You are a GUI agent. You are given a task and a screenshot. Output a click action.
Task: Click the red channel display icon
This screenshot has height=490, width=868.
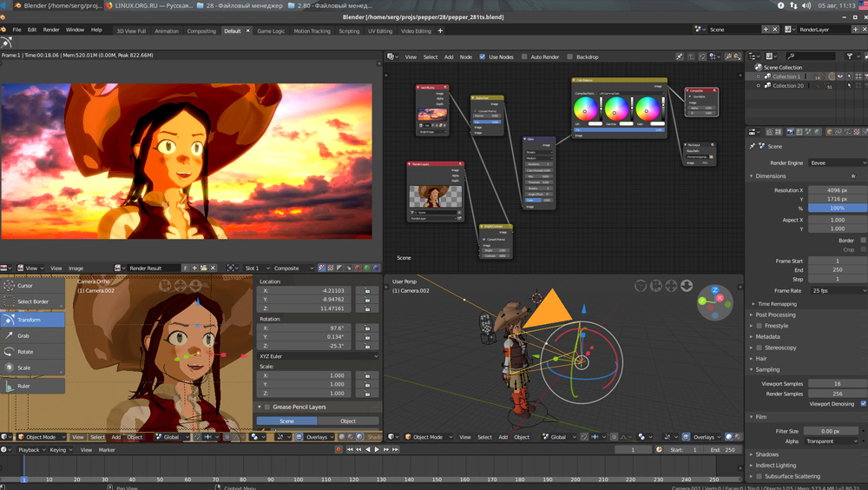358,268
